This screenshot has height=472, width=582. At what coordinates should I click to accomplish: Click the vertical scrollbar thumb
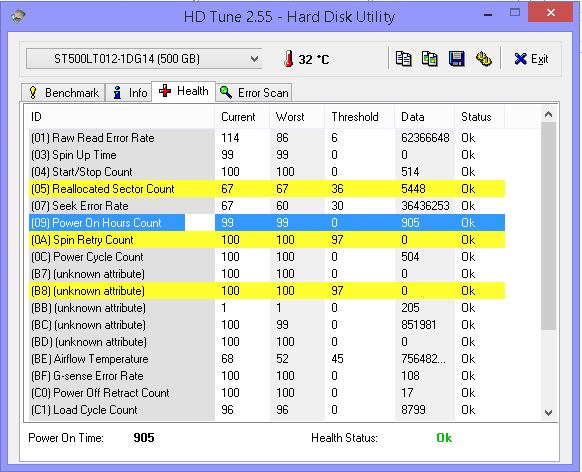(x=548, y=226)
